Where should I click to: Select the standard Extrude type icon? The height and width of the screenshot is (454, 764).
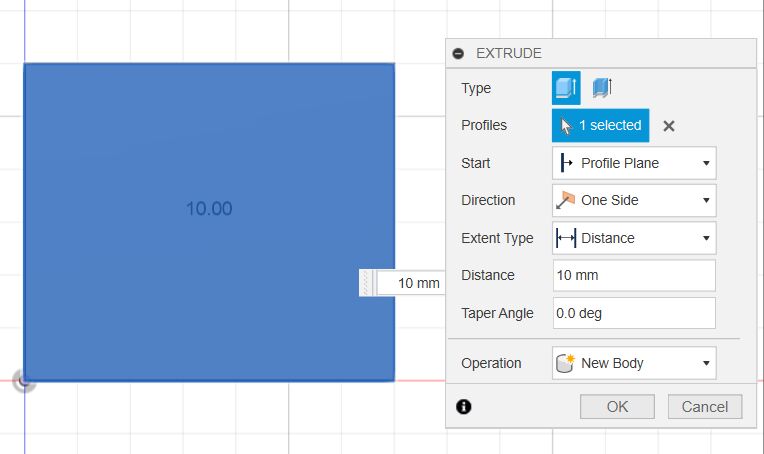pyautogui.click(x=566, y=89)
